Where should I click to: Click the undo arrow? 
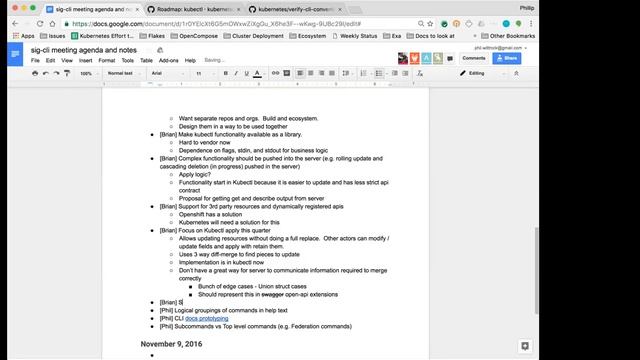pyautogui.click(x=46, y=73)
